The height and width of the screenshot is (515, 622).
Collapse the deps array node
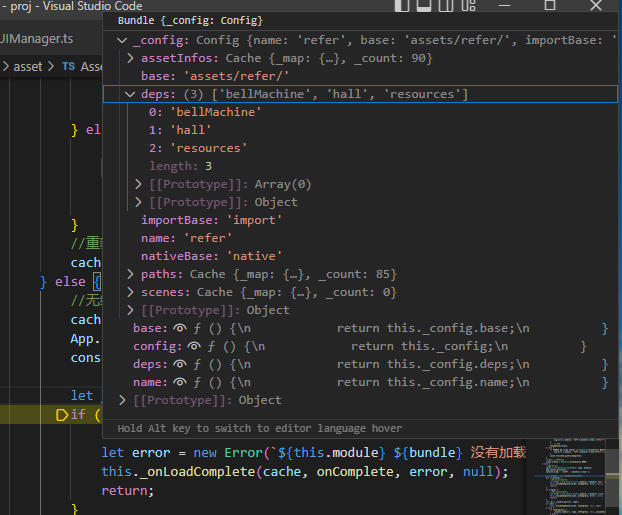tap(130, 94)
